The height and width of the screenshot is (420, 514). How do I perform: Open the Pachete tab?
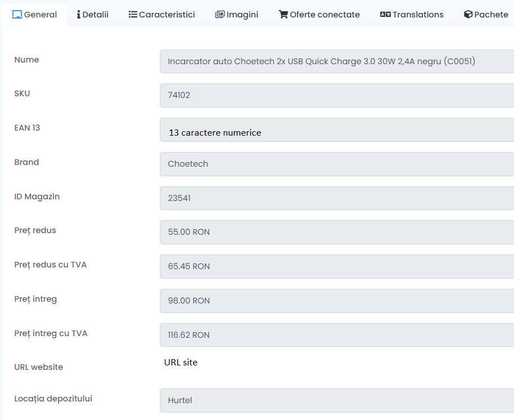click(x=486, y=15)
